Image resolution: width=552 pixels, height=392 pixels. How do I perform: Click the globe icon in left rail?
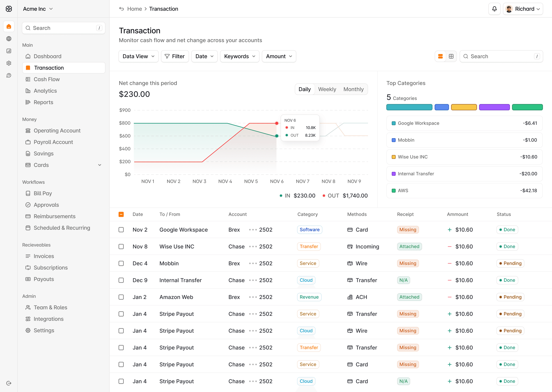point(9,39)
